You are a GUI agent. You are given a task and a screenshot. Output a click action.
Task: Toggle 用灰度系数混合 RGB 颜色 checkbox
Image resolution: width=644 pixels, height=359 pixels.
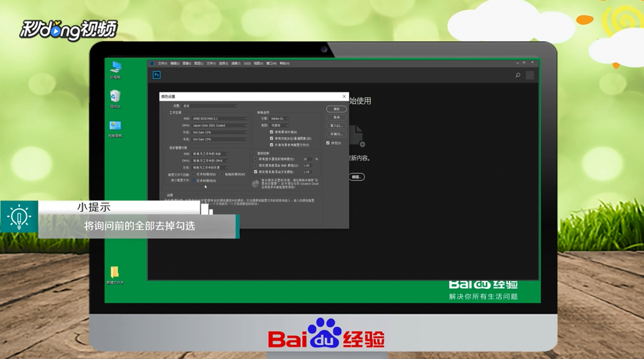point(255,165)
